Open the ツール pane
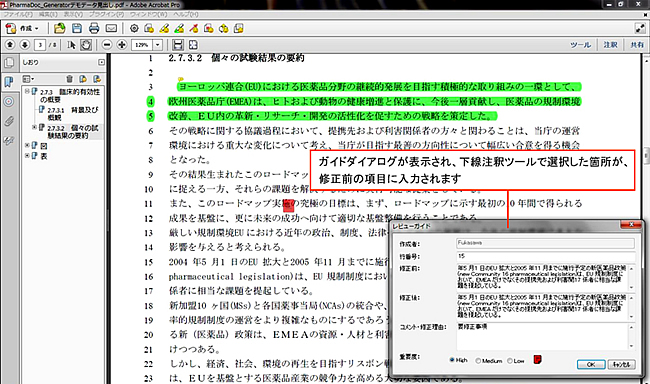Viewport: 650px width, 384px height. point(580,44)
